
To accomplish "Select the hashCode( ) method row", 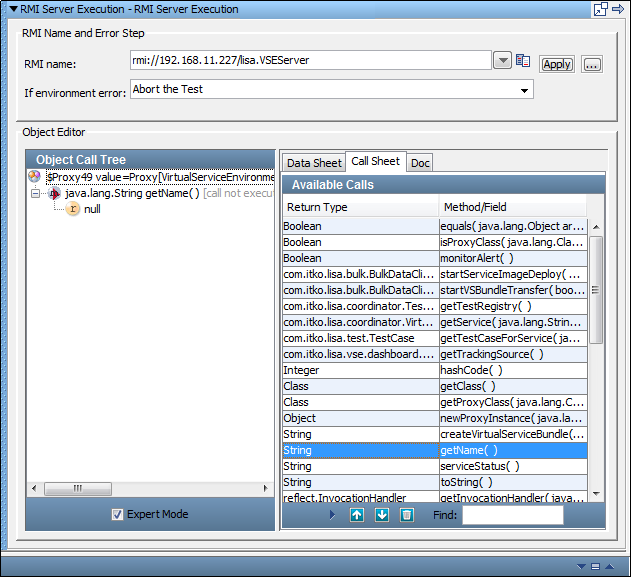I will [x=435, y=370].
